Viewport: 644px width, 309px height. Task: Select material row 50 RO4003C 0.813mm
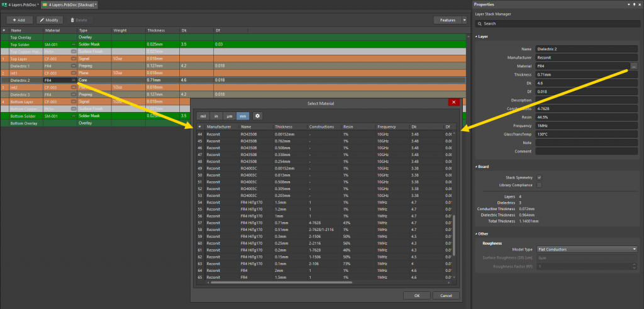(325, 175)
